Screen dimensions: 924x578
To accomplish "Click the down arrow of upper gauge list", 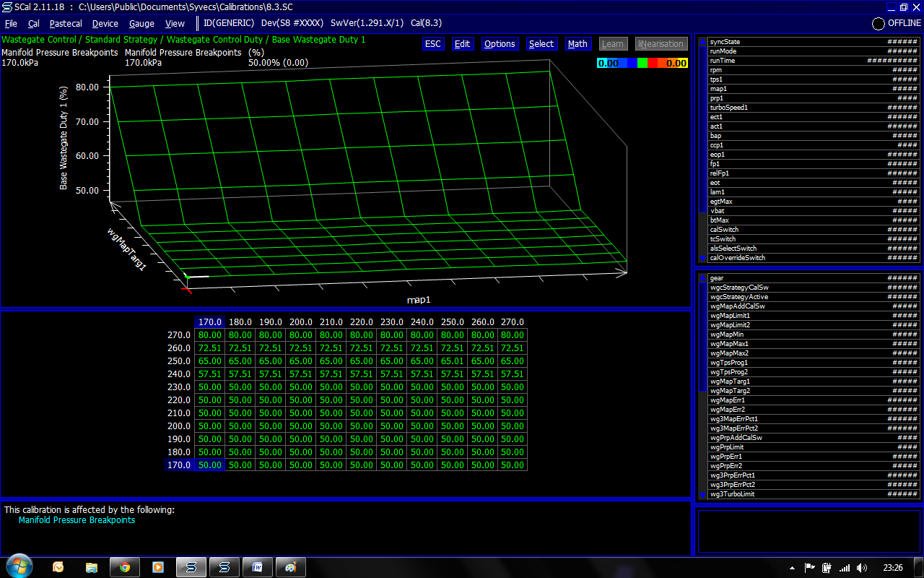I will (703, 258).
